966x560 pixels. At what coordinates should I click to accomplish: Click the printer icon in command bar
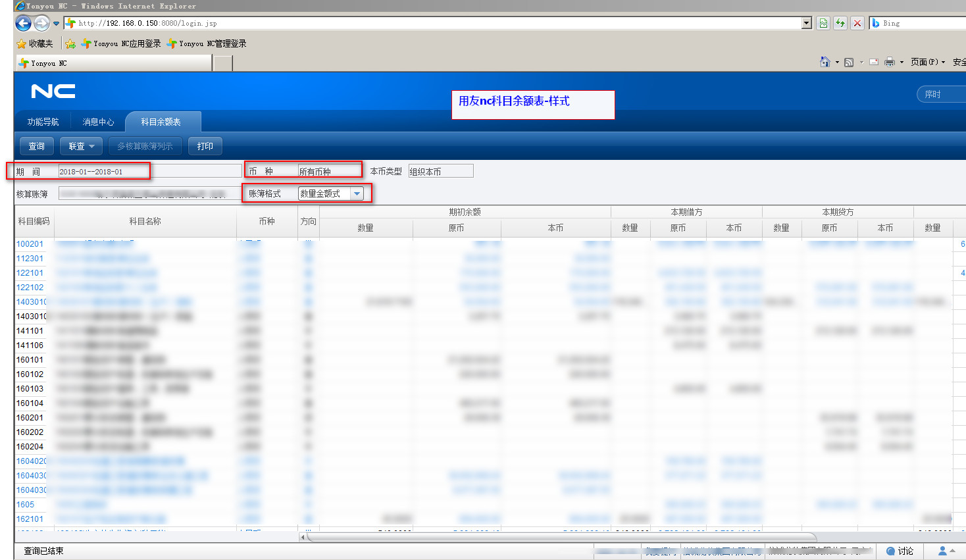(x=890, y=63)
